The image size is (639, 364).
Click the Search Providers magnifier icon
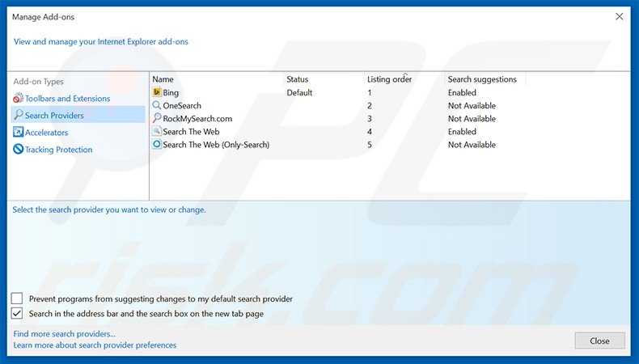18,115
